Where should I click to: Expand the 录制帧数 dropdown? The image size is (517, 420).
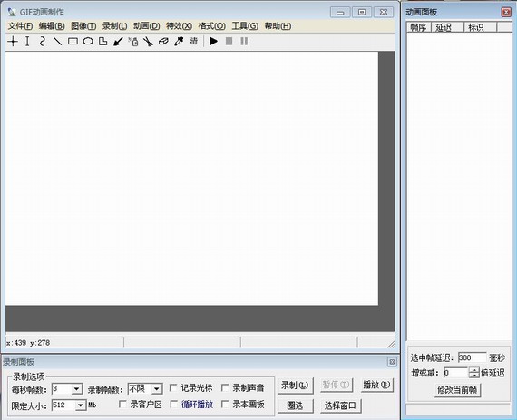pyautogui.click(x=157, y=389)
